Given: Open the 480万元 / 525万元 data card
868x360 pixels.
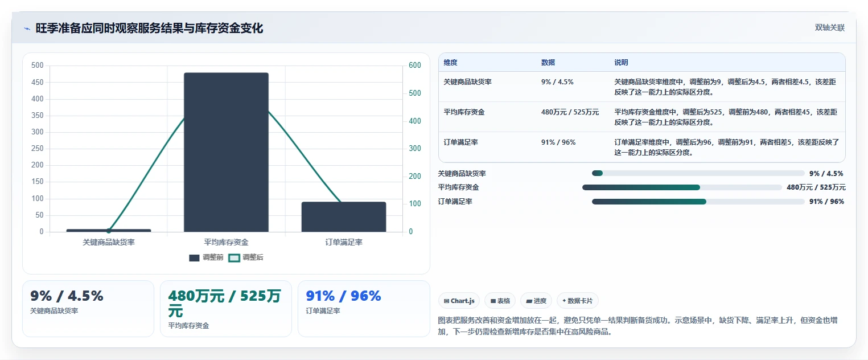Looking at the screenshot, I should 226,309.
